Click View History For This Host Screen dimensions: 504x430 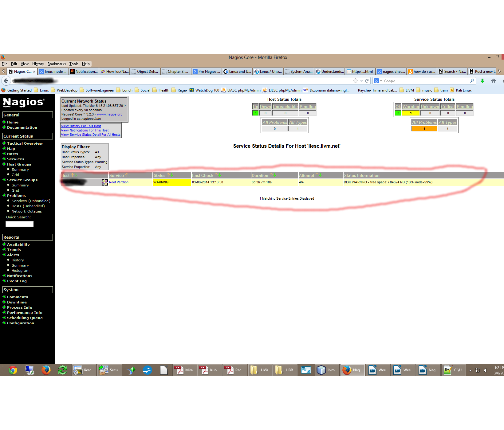tap(81, 126)
